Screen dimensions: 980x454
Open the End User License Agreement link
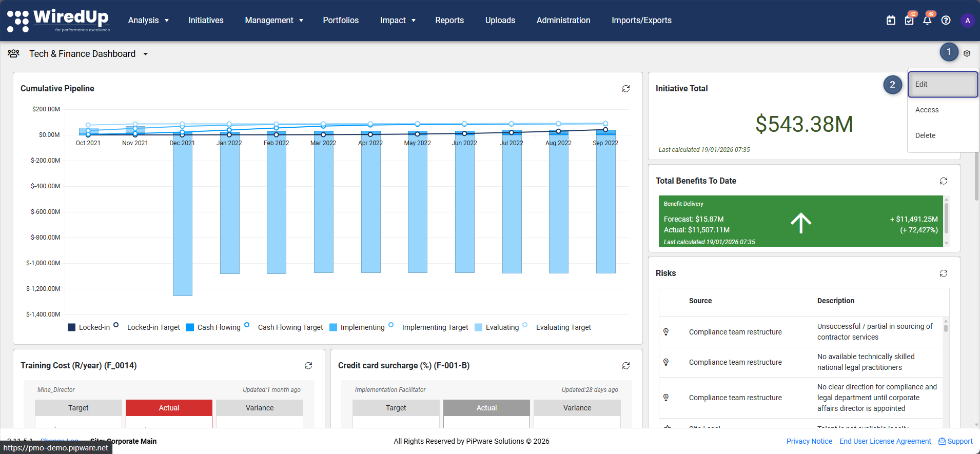[885, 441]
